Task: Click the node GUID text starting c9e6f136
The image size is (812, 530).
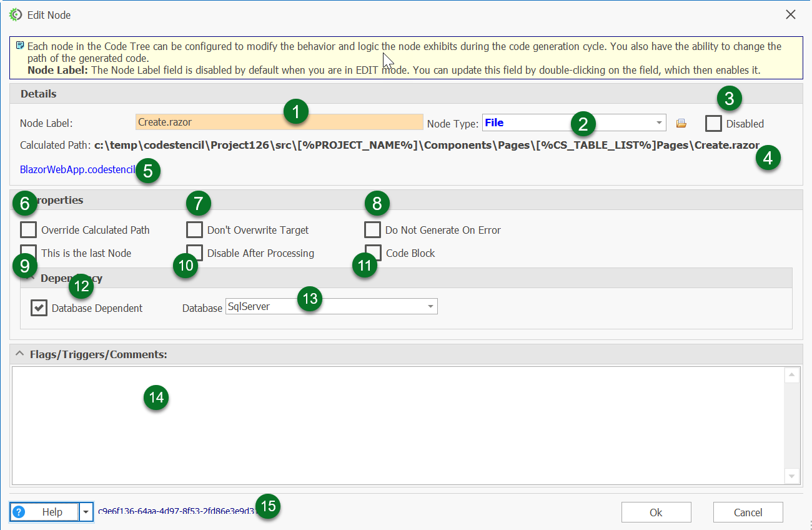Action: point(178,511)
